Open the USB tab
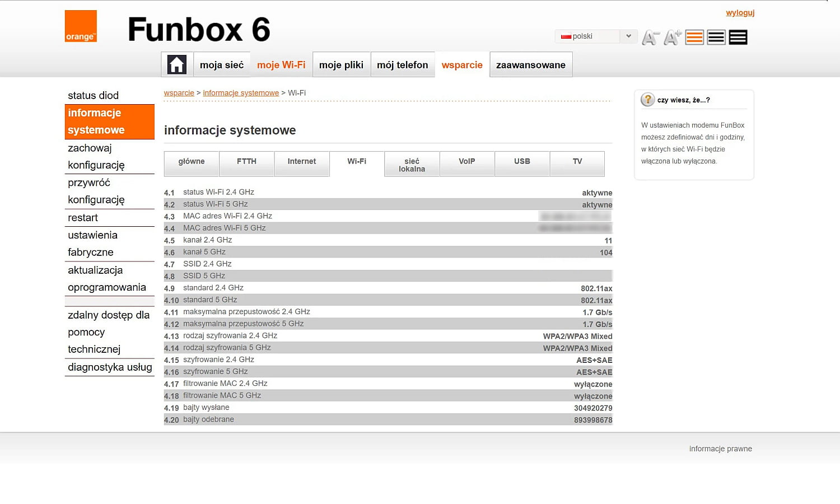The image size is (840, 504). 521,161
